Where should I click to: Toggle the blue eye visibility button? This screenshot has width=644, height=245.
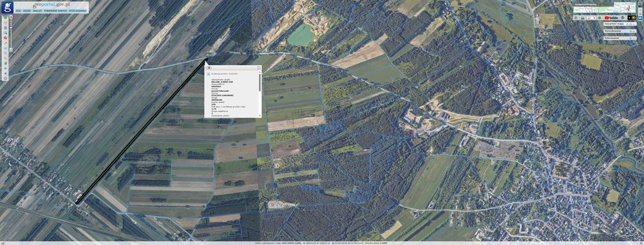point(640,18)
